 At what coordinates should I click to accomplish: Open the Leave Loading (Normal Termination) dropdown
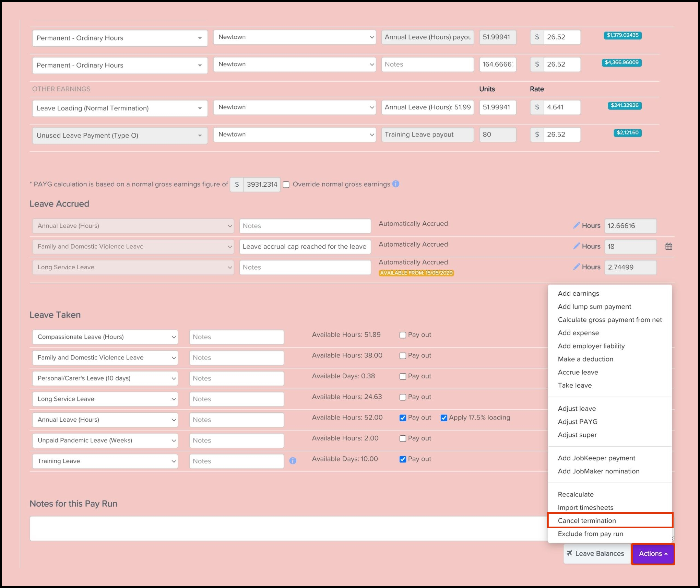pyautogui.click(x=120, y=108)
